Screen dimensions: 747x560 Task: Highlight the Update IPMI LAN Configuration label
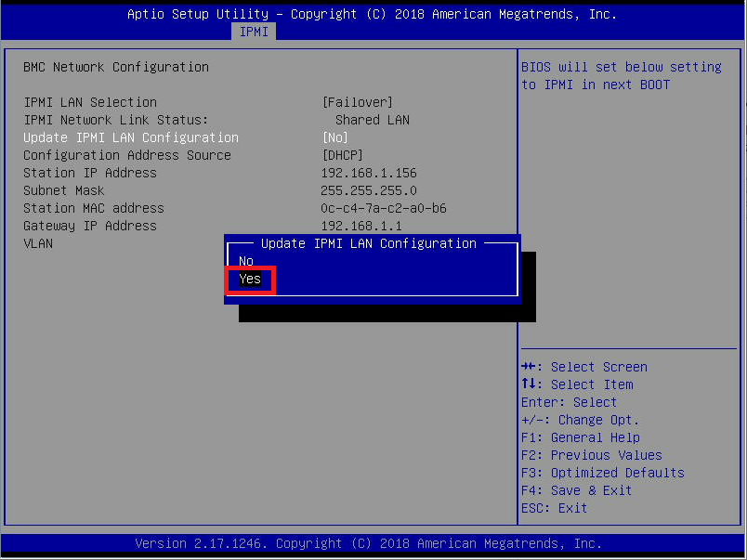131,137
